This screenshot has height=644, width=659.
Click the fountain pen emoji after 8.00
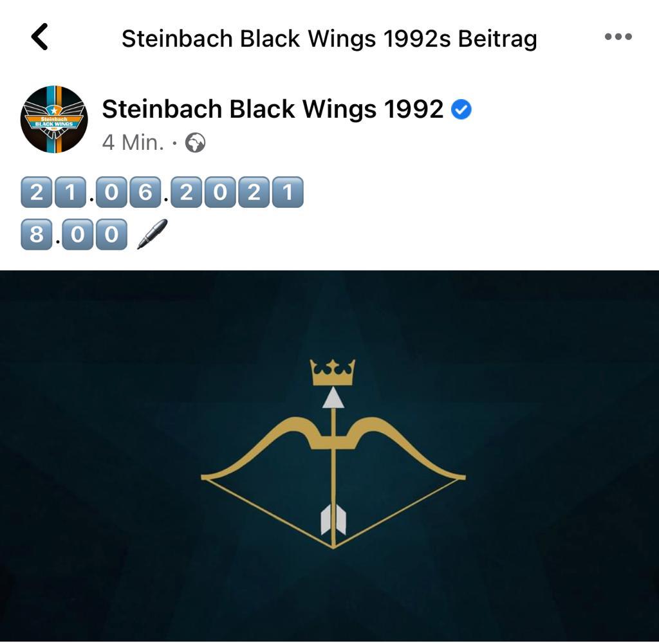152,234
